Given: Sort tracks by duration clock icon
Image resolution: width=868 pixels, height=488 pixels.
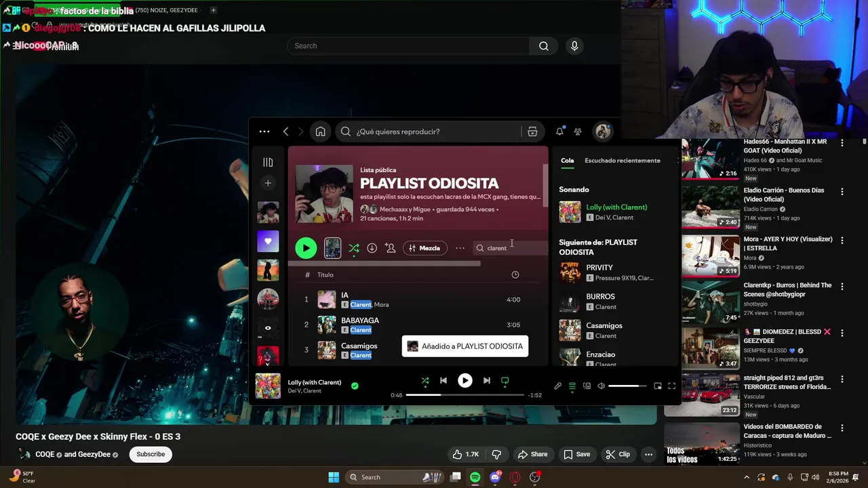Looking at the screenshot, I should (515, 274).
